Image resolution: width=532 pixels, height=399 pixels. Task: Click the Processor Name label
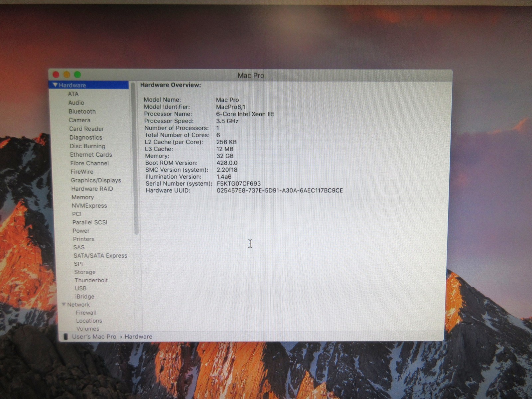click(x=168, y=114)
